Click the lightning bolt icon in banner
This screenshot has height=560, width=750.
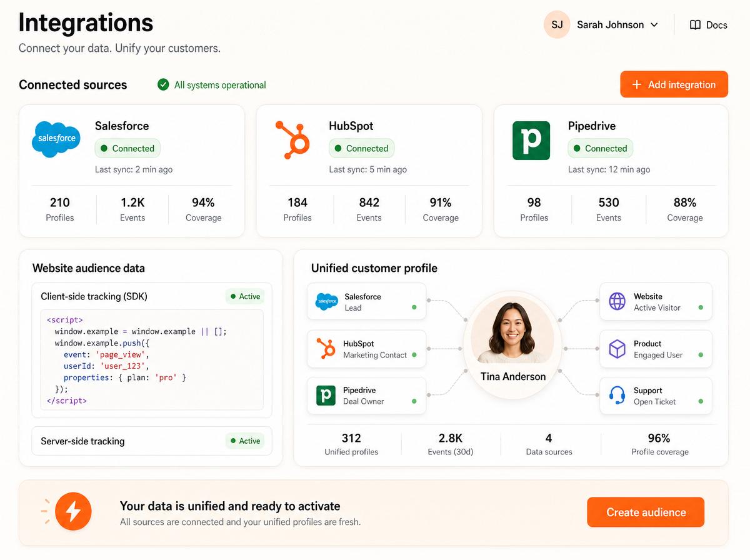(x=73, y=511)
